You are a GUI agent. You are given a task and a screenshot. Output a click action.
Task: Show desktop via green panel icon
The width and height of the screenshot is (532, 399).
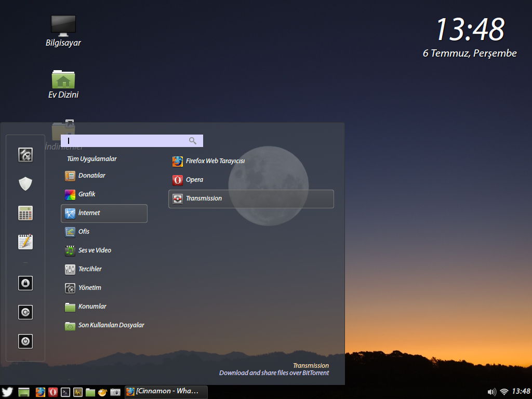[x=24, y=392]
